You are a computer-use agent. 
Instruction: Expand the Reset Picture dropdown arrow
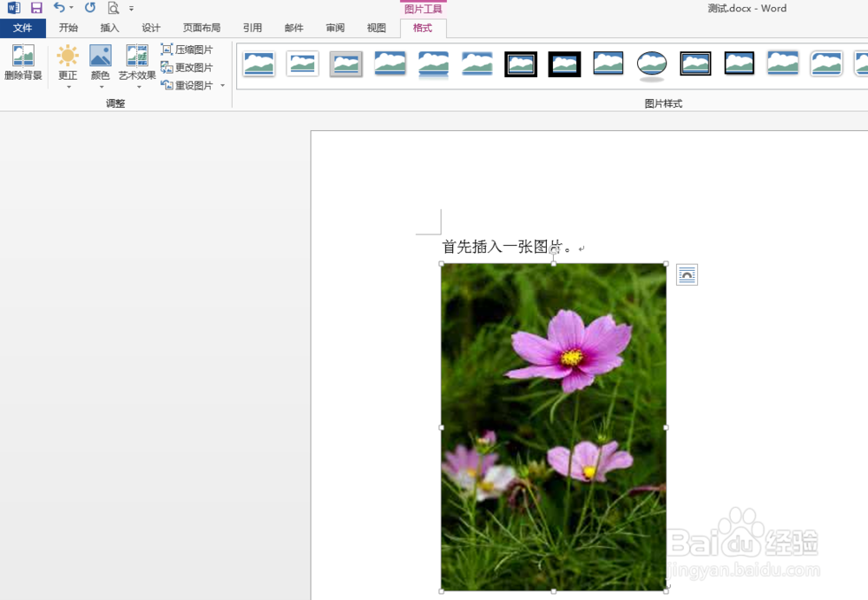tap(222, 85)
